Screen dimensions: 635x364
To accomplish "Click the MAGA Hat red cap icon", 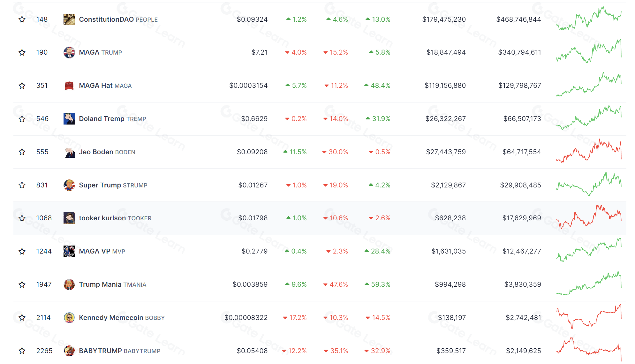I will pyautogui.click(x=69, y=86).
